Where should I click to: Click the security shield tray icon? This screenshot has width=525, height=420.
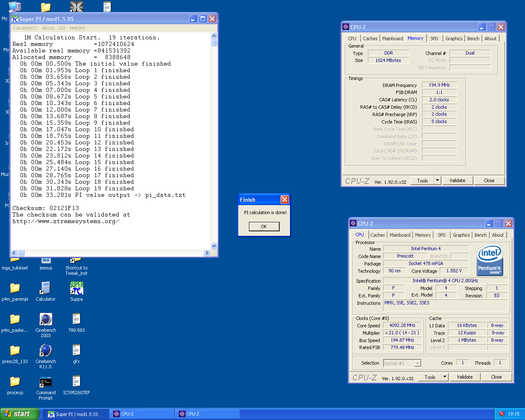click(x=502, y=414)
